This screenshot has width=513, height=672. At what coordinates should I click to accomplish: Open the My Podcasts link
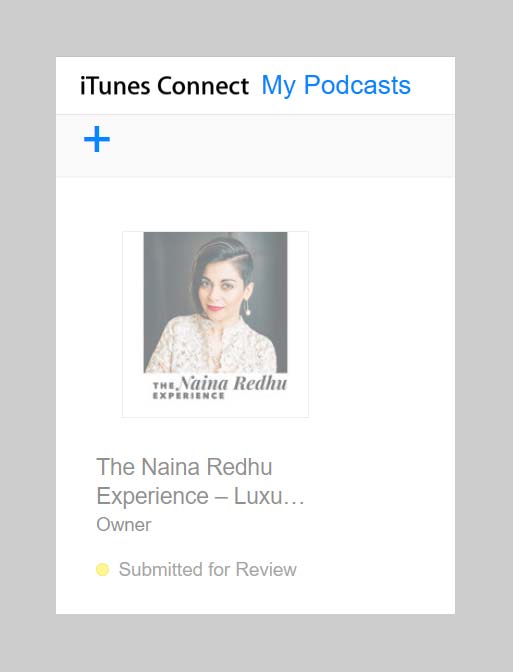pos(336,85)
